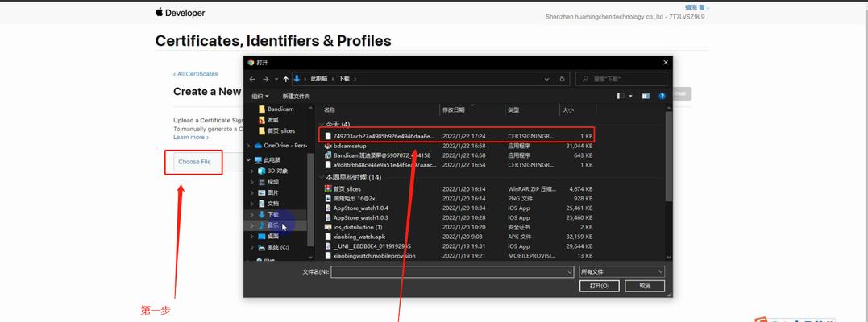
Task: Focus the 搜索"下载" search box
Action: [621, 79]
